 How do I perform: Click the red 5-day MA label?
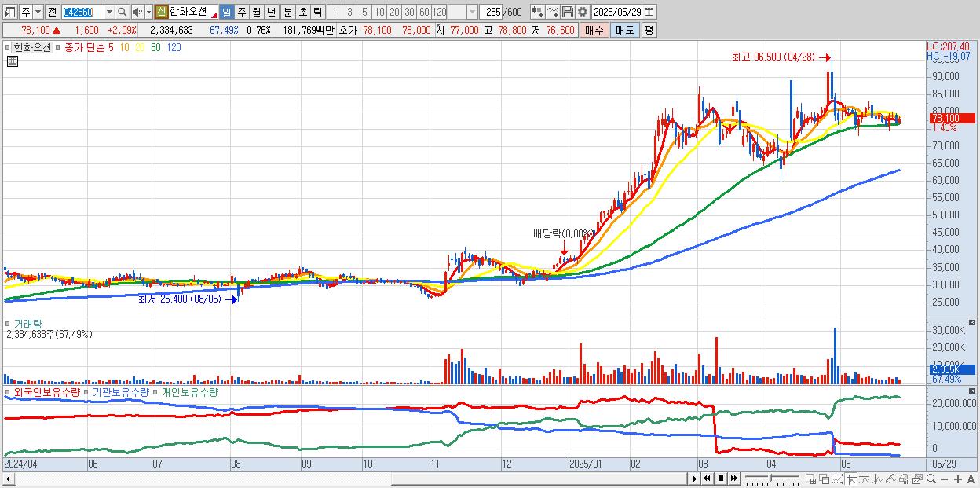pos(111,47)
